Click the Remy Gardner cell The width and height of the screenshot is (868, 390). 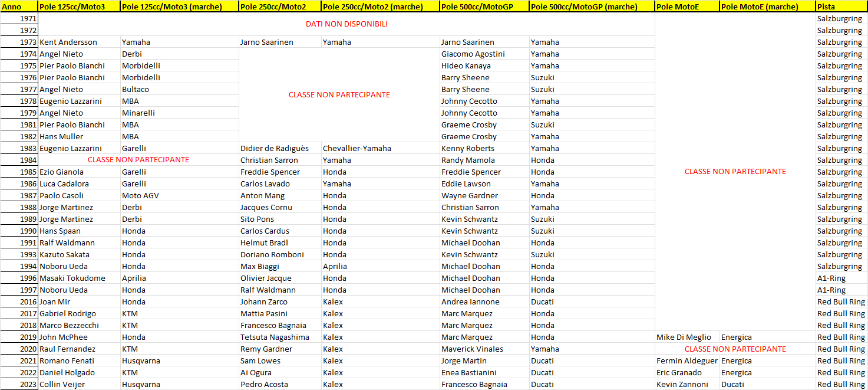coord(280,349)
